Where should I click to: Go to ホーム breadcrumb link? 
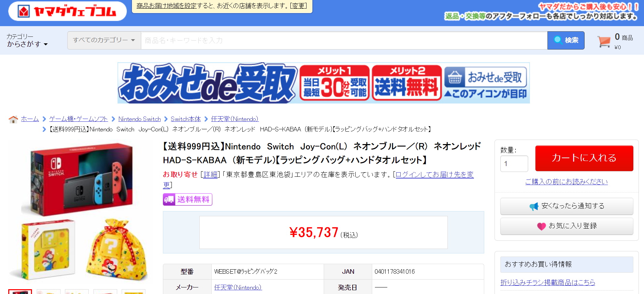click(x=30, y=119)
